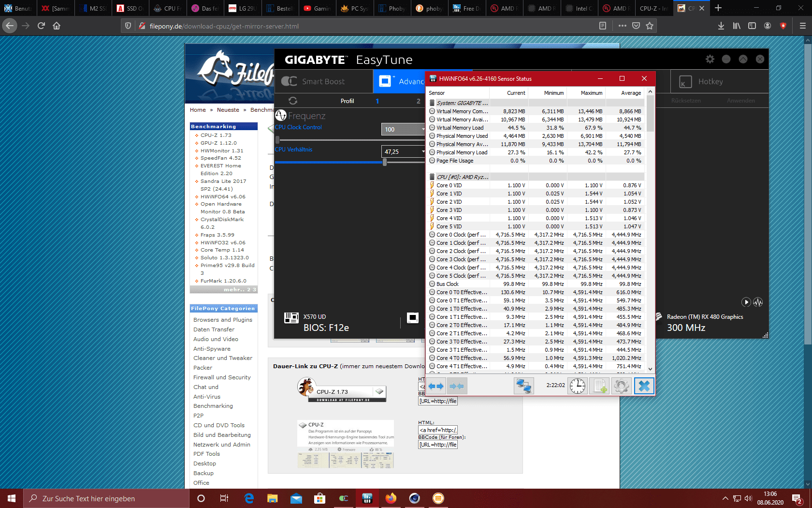
Task: Click EasyTune play circle icon
Action: point(746,302)
